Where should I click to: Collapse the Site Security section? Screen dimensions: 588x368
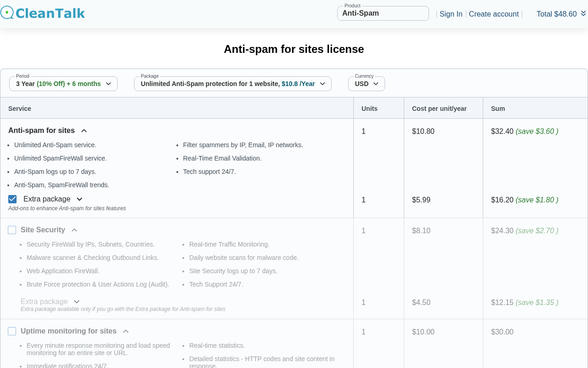[x=74, y=230]
